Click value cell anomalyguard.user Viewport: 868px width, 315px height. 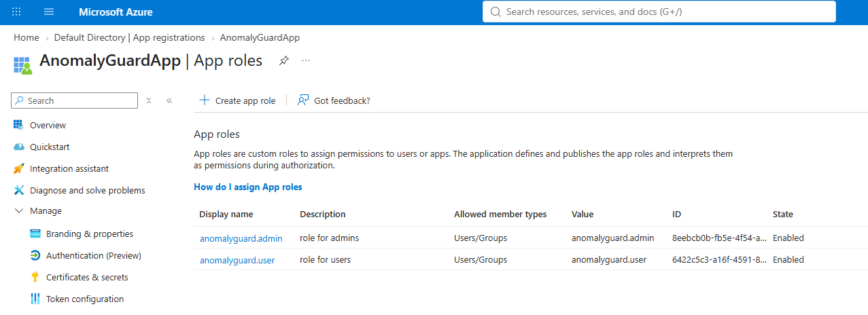[609, 259]
